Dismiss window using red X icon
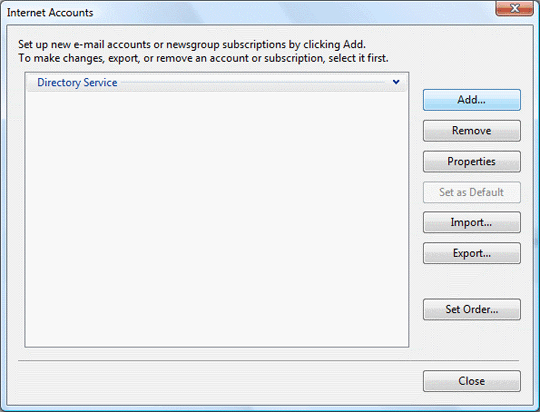Viewport: 540px width, 412px height. pos(515,8)
